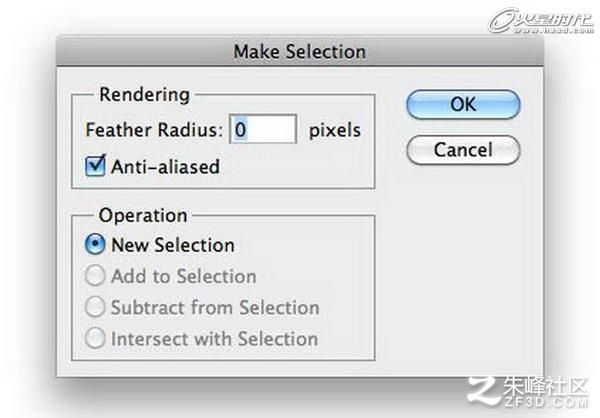Select the Intersect with Selection radio circle
Image resolution: width=600 pixels, height=418 pixels.
tap(95, 338)
